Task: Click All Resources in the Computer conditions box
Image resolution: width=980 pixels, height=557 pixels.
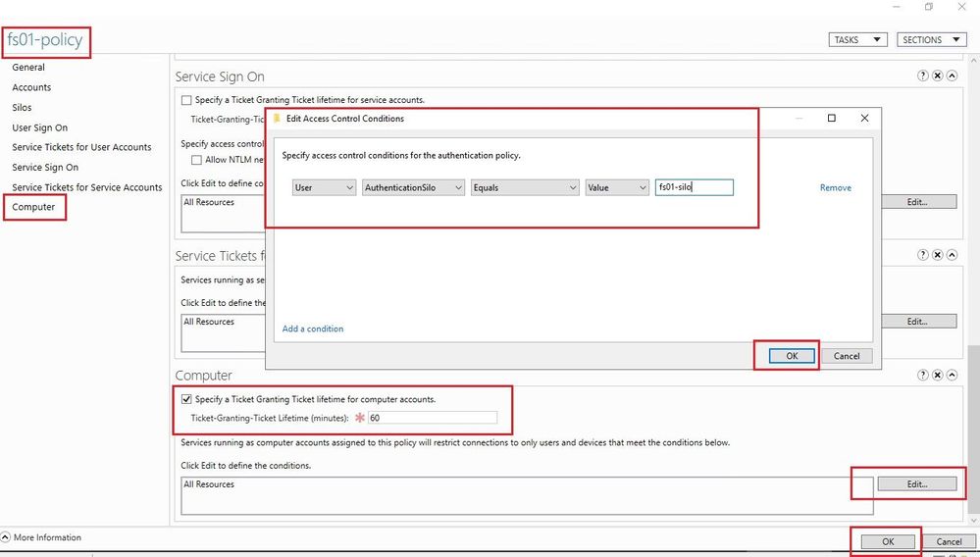Action: [x=209, y=483]
